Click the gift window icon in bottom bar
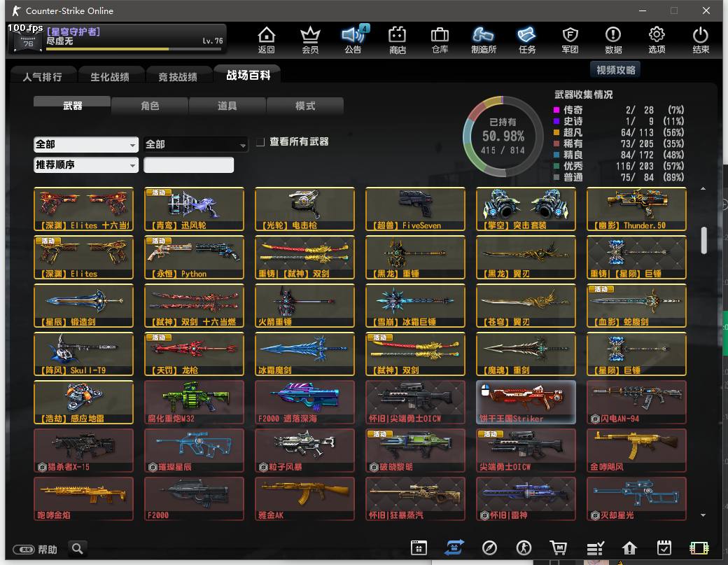The height and width of the screenshot is (565, 728). 419,547
